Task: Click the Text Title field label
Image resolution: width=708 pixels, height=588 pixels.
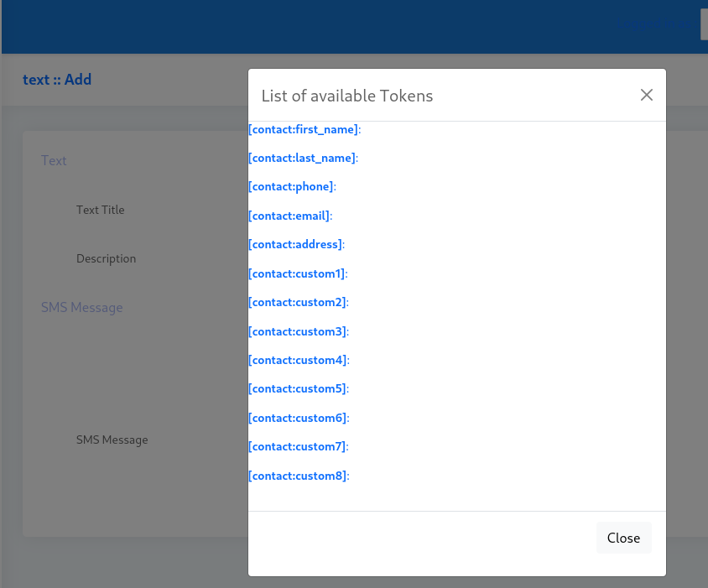Action: point(100,210)
